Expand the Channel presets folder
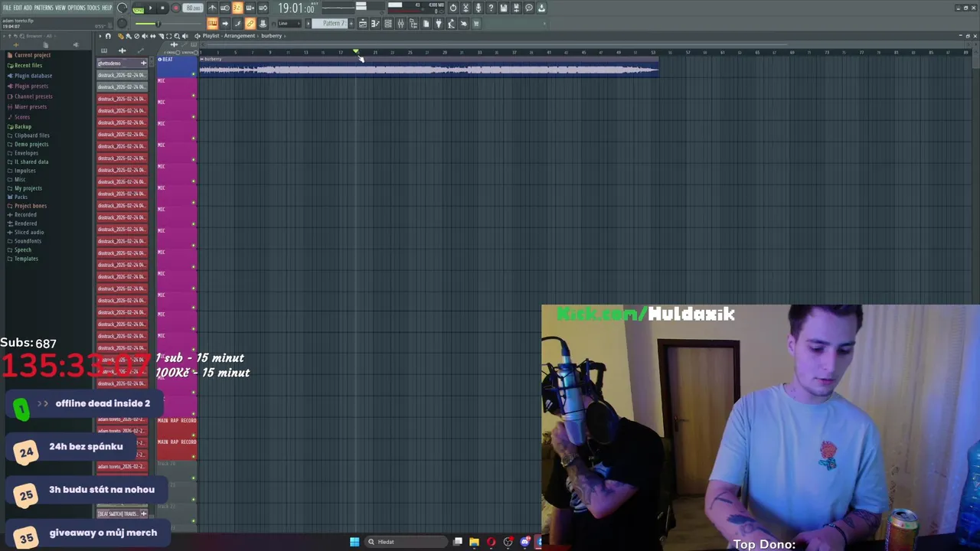980x551 pixels. point(33,96)
